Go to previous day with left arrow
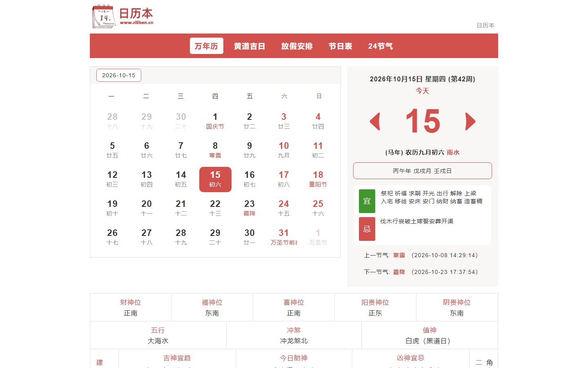The height and width of the screenshot is (368, 588). pos(375,121)
